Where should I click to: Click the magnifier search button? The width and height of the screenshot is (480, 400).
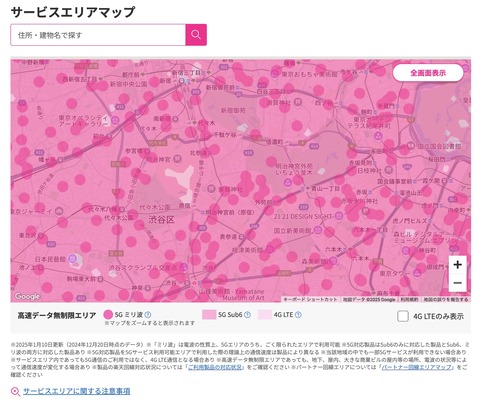[196, 35]
